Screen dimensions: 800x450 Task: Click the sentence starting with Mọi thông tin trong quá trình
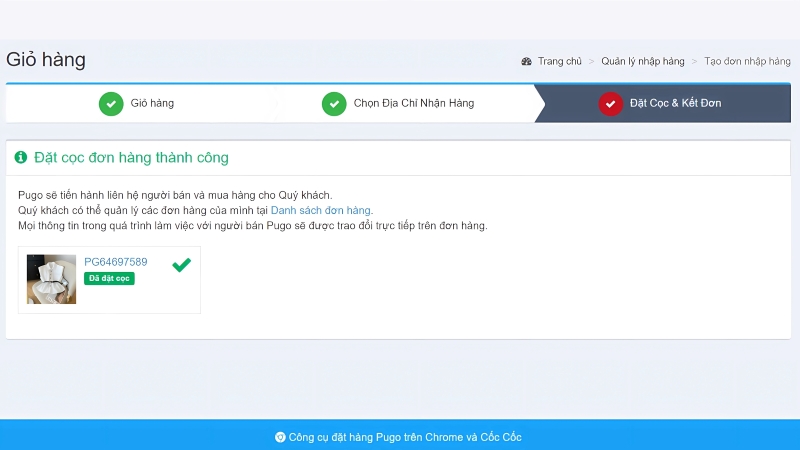[253, 226]
